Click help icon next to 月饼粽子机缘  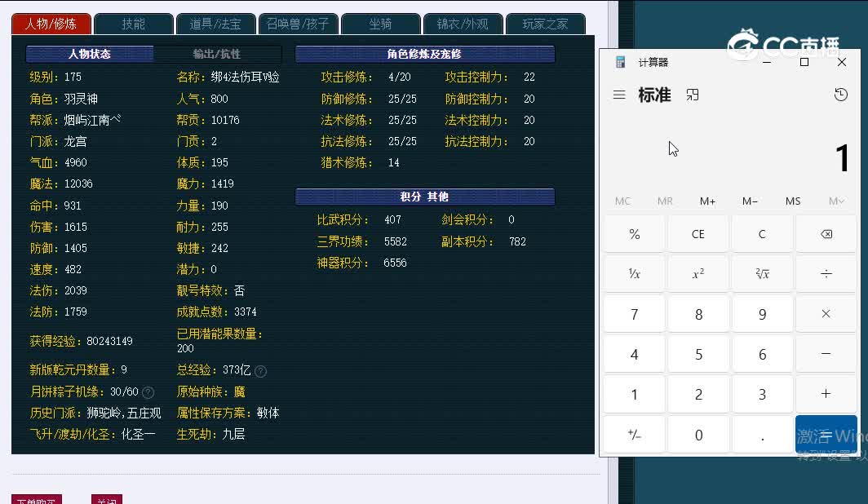pos(148,393)
